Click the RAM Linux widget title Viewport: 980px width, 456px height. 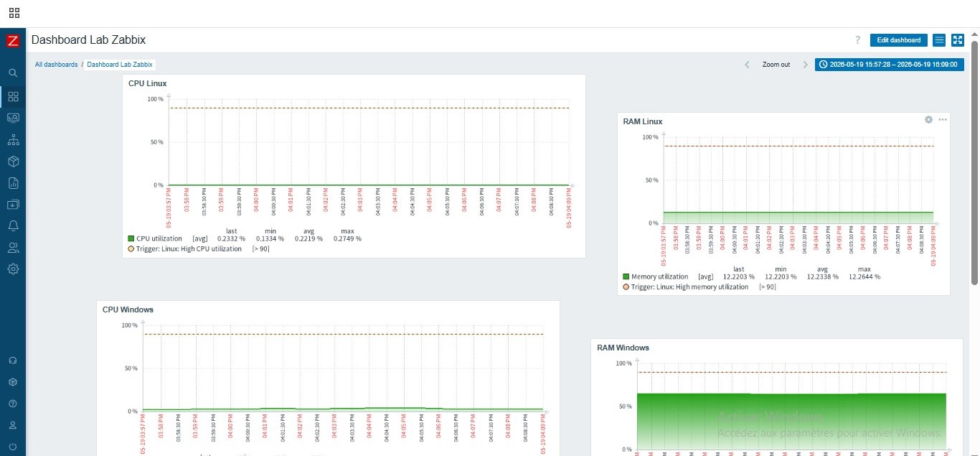point(643,121)
